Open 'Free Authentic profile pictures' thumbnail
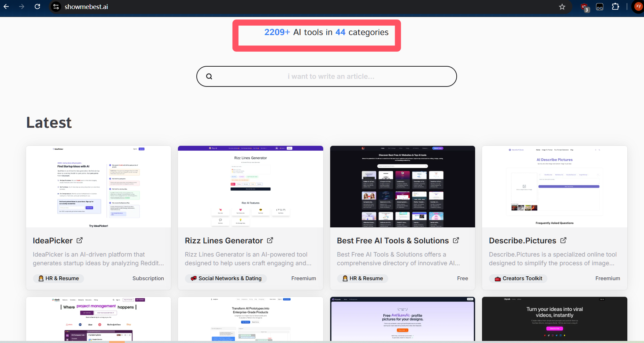Image resolution: width=644 pixels, height=343 pixels. (x=402, y=319)
